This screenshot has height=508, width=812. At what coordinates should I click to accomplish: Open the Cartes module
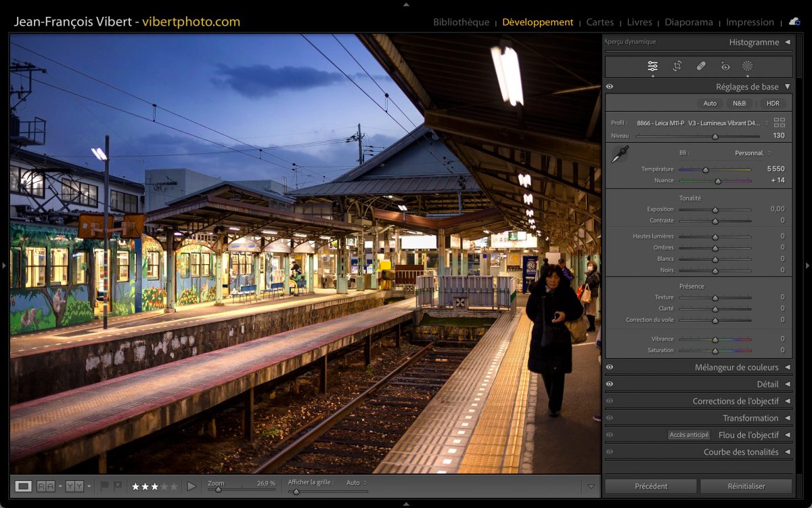(600, 22)
